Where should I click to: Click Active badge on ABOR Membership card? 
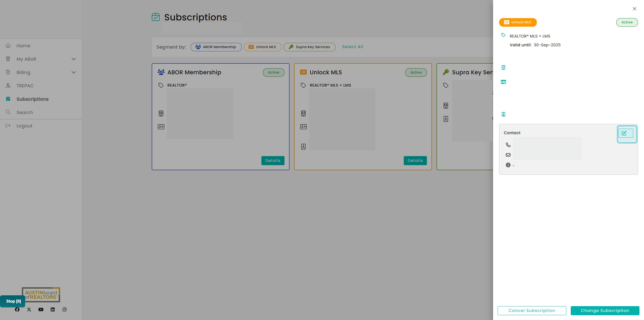[273, 73]
